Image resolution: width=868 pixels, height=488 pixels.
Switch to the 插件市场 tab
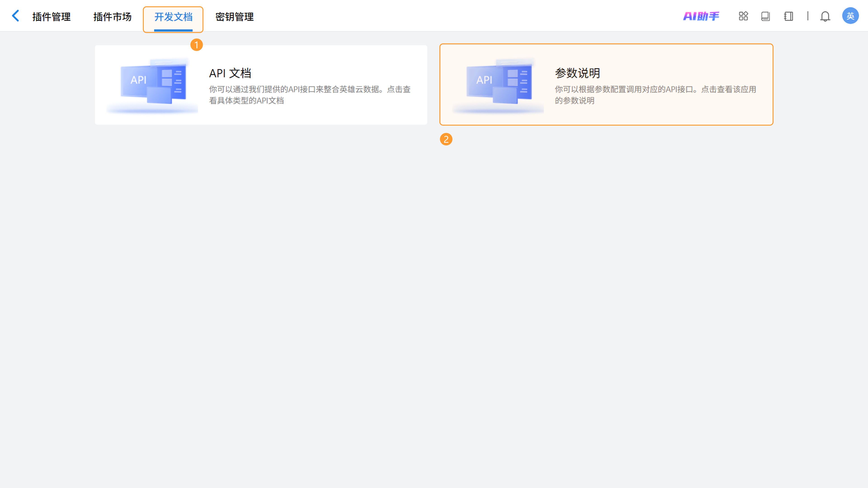coord(112,16)
